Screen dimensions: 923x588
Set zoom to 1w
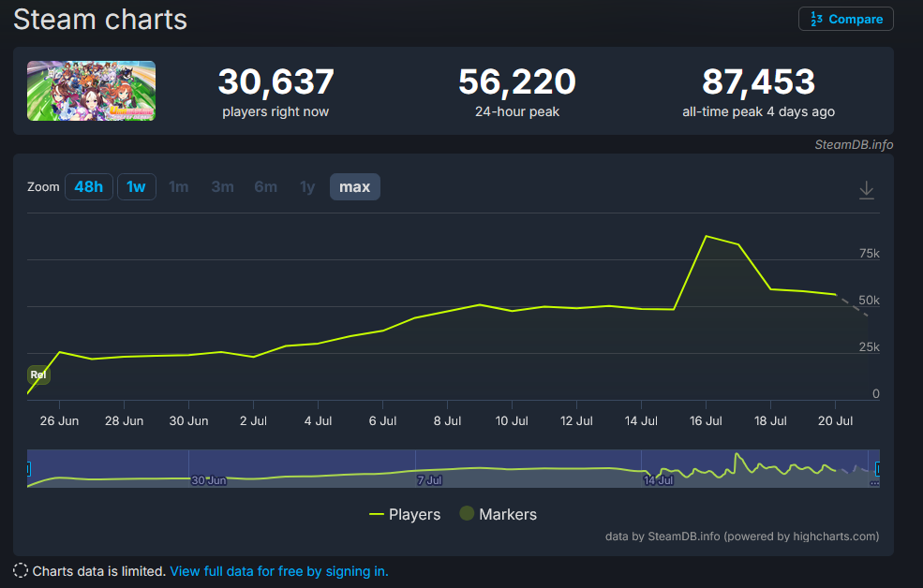[x=137, y=187]
